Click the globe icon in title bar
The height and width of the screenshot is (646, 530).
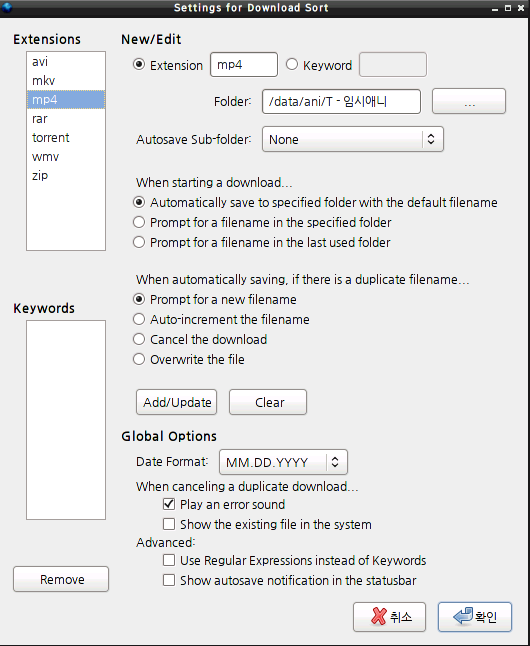pos(7,7)
